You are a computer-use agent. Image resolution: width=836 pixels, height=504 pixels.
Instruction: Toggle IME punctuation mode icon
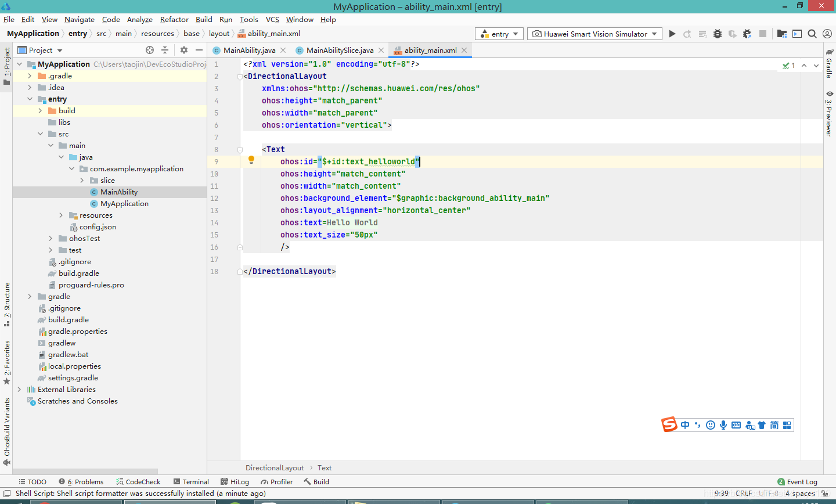[698, 425]
